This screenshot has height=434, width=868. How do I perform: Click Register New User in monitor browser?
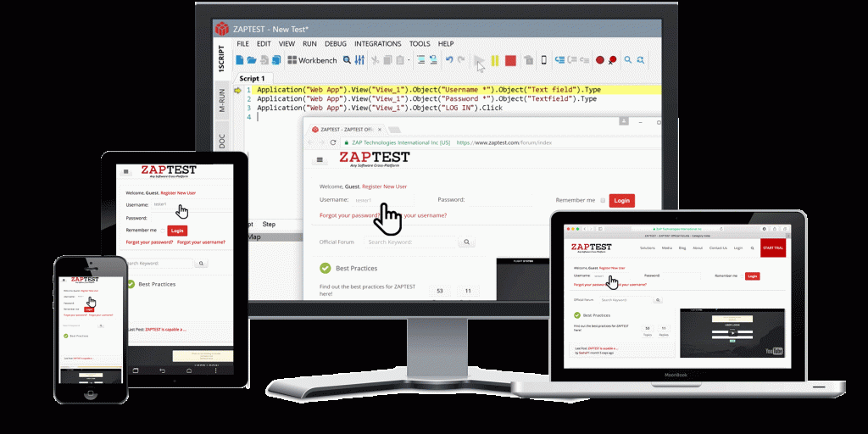coord(385,186)
